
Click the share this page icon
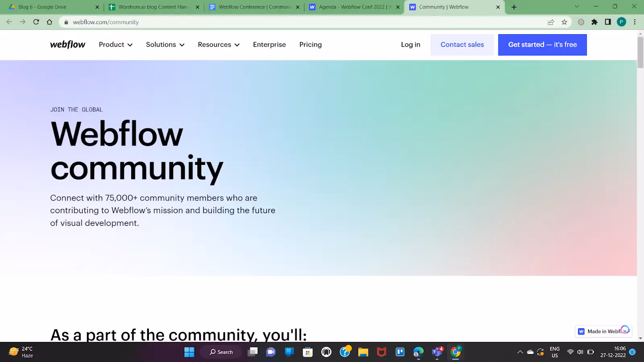coord(551,22)
